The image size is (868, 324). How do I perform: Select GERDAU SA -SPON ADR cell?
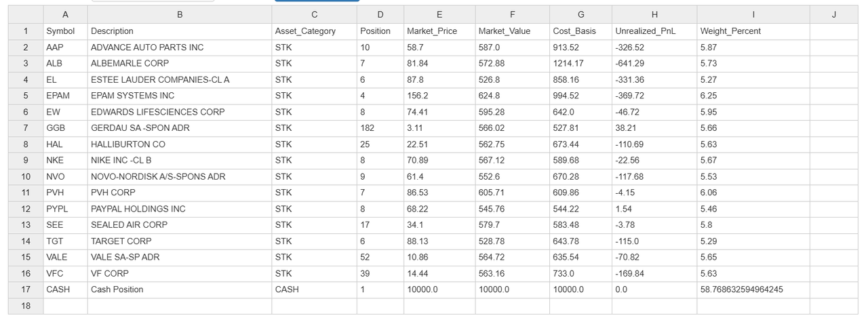click(x=180, y=128)
